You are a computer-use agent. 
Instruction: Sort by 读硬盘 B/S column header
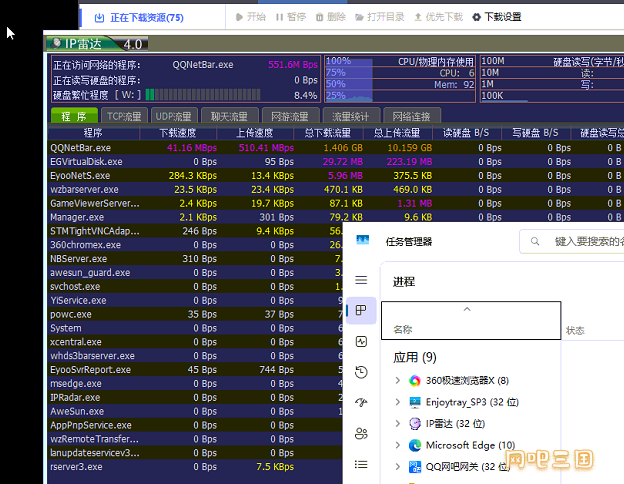466,133
